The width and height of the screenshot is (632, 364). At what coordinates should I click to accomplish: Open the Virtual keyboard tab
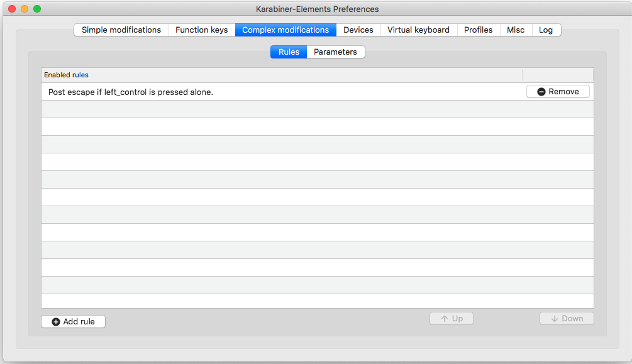418,30
